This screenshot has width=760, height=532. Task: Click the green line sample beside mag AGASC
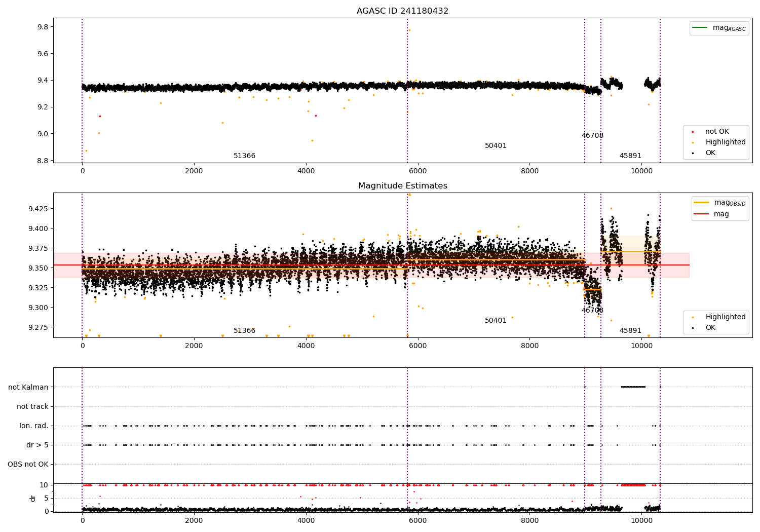click(700, 28)
